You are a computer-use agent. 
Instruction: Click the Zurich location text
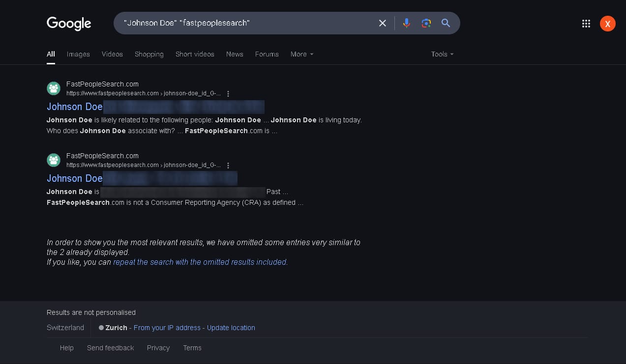click(116, 328)
